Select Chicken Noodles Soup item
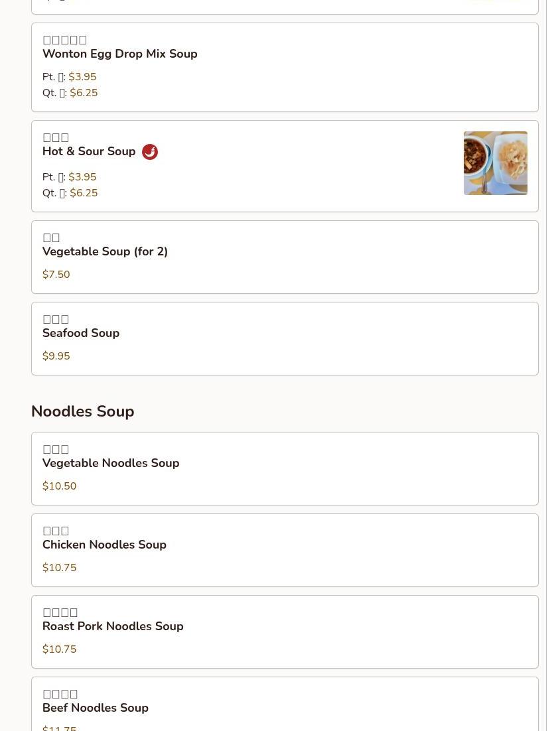This screenshot has width=560, height=731. pyautogui.click(x=285, y=550)
